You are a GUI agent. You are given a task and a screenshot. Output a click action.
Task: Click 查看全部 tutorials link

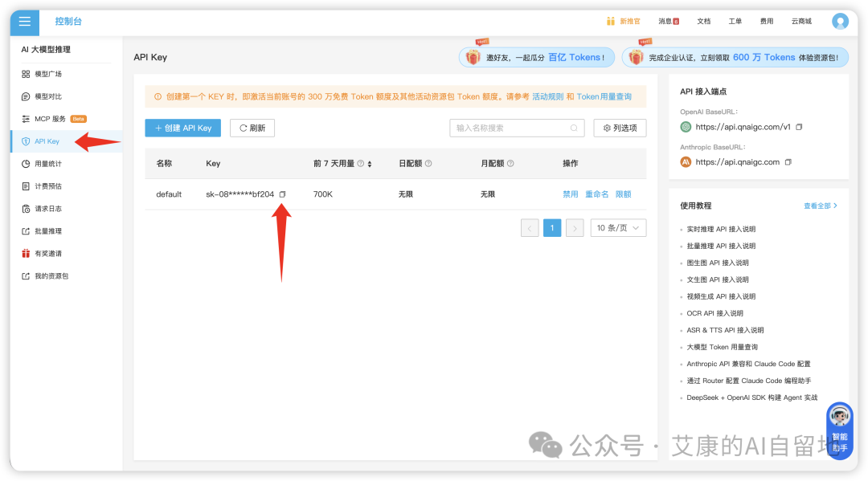(x=821, y=206)
